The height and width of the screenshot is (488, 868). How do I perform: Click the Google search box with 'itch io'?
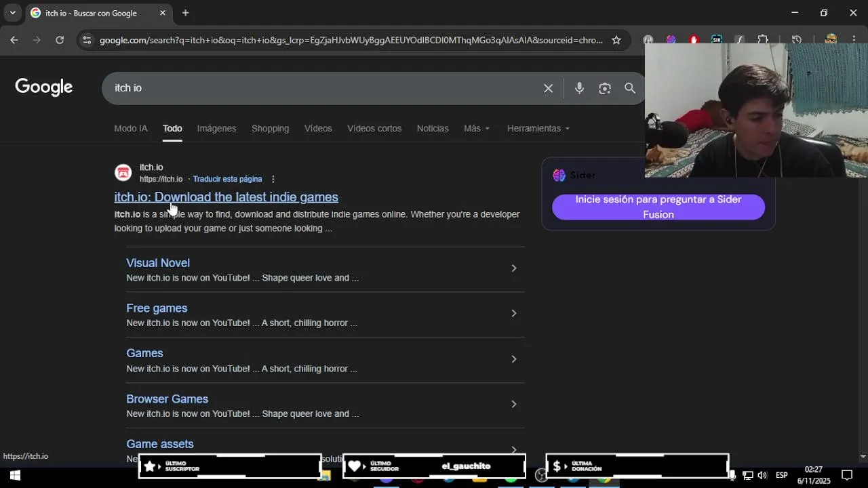pos(325,88)
